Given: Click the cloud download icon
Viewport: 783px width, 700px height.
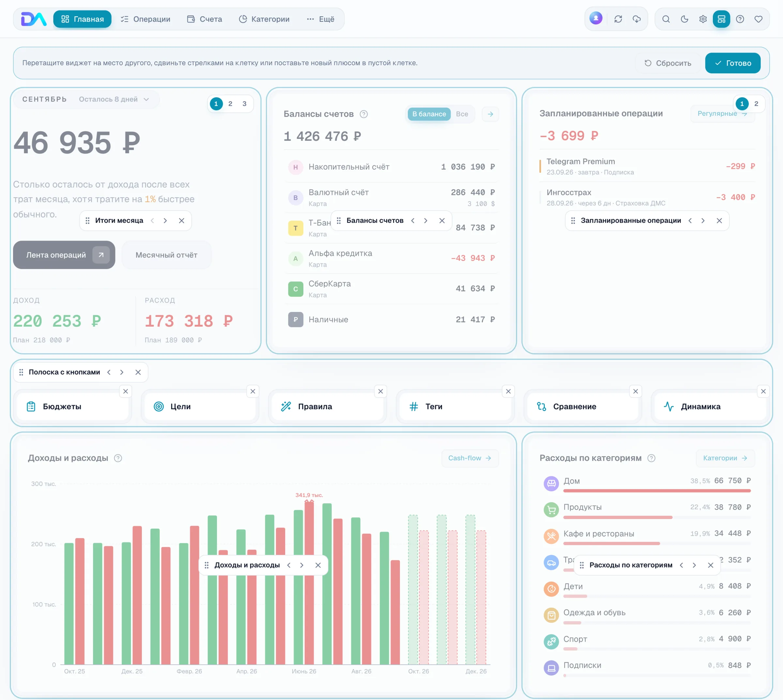Looking at the screenshot, I should (x=637, y=19).
